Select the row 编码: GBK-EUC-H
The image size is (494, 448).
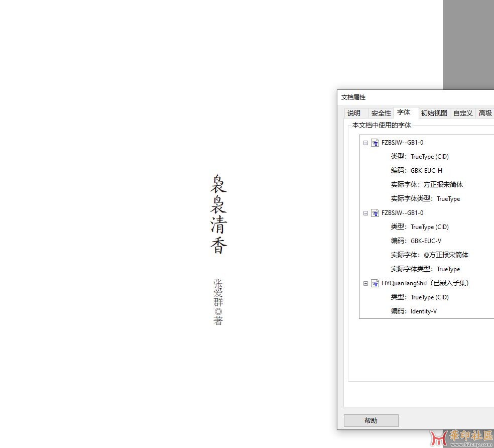(x=417, y=171)
